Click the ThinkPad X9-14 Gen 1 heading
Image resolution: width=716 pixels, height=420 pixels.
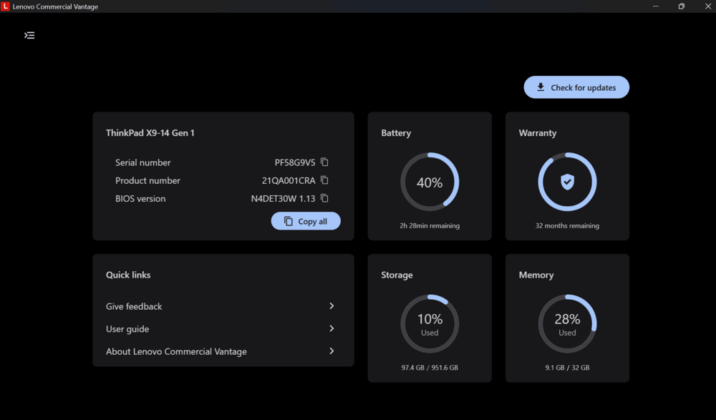coord(150,133)
